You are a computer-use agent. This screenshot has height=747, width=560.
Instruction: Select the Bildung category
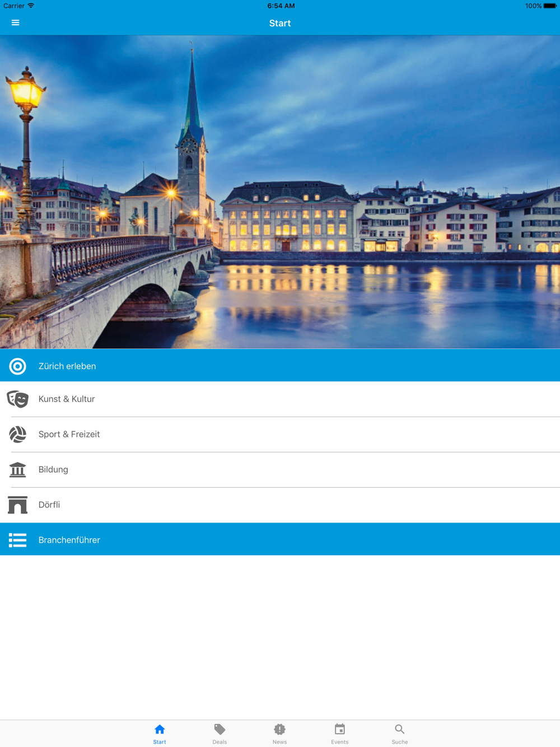(x=280, y=470)
